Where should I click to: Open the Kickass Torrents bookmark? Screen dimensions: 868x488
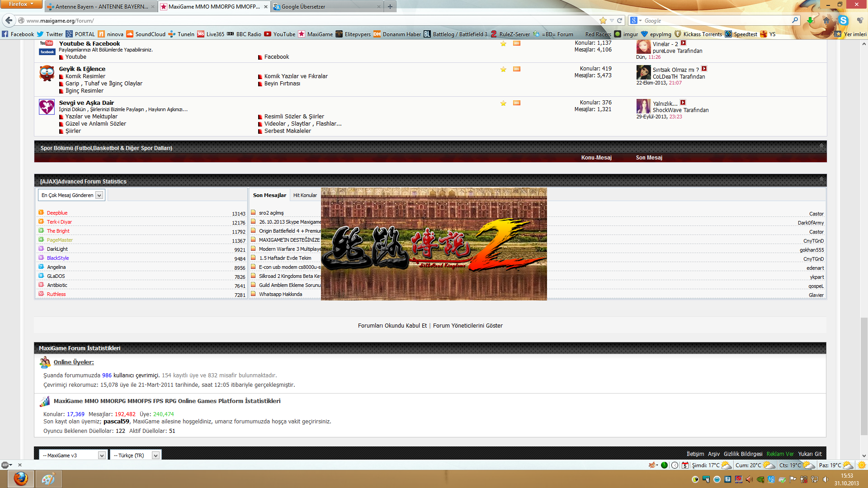698,34
